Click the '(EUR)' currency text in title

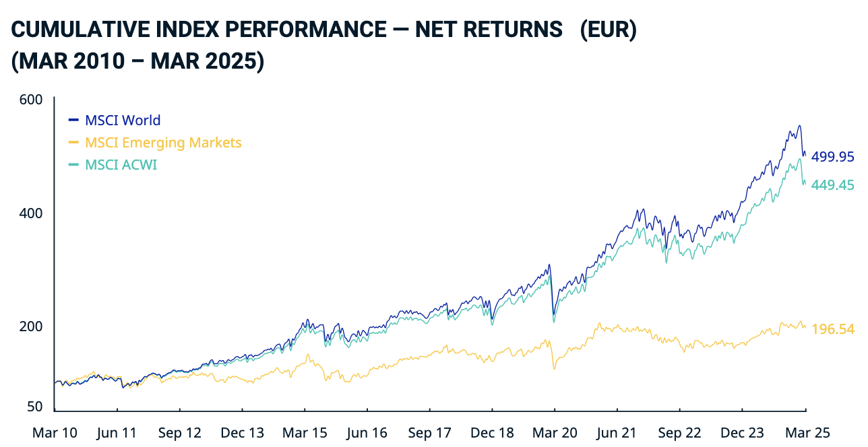(x=609, y=30)
